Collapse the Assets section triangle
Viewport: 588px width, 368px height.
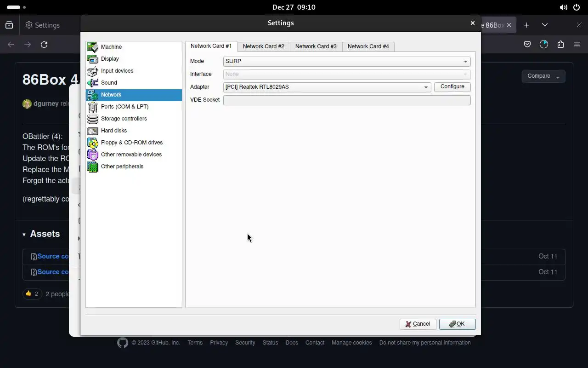point(24,235)
